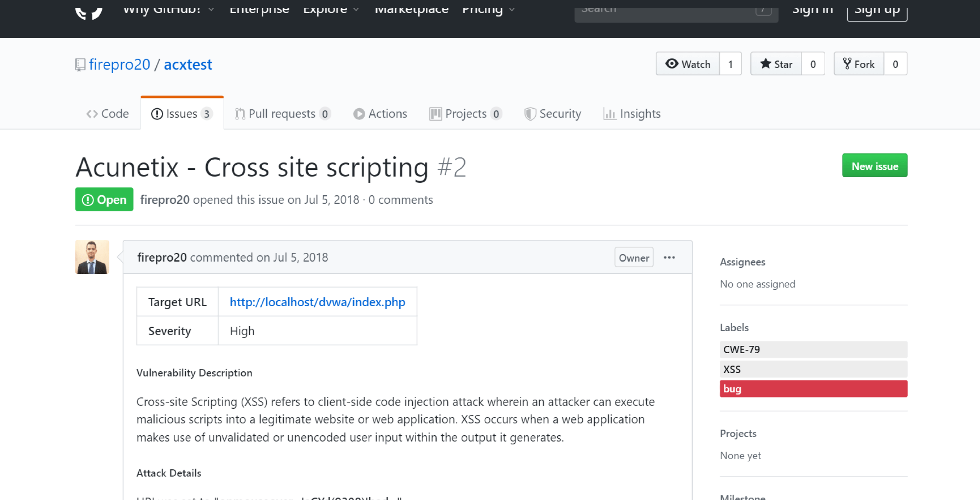The width and height of the screenshot is (980, 500).
Task: Toggle the Open issue status badge
Action: pos(104,200)
